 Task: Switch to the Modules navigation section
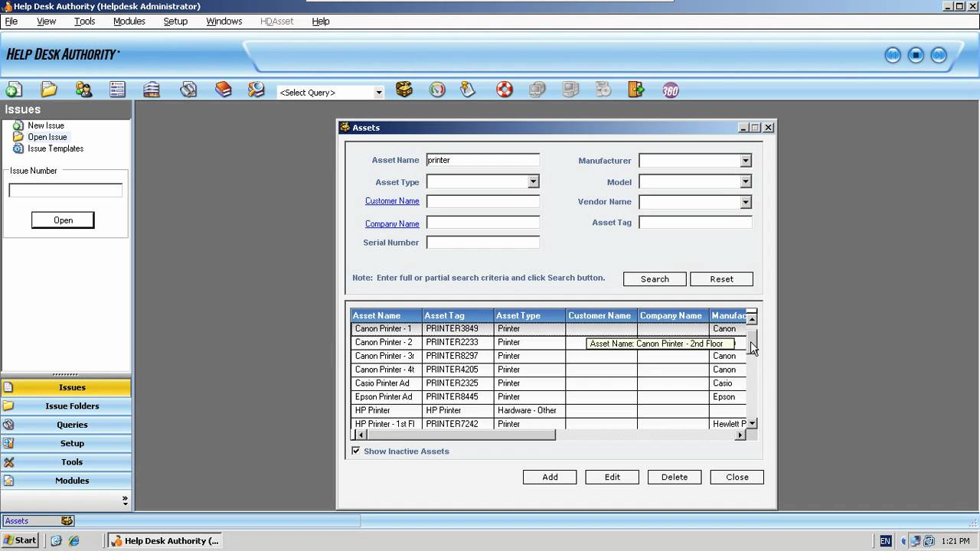click(x=66, y=481)
